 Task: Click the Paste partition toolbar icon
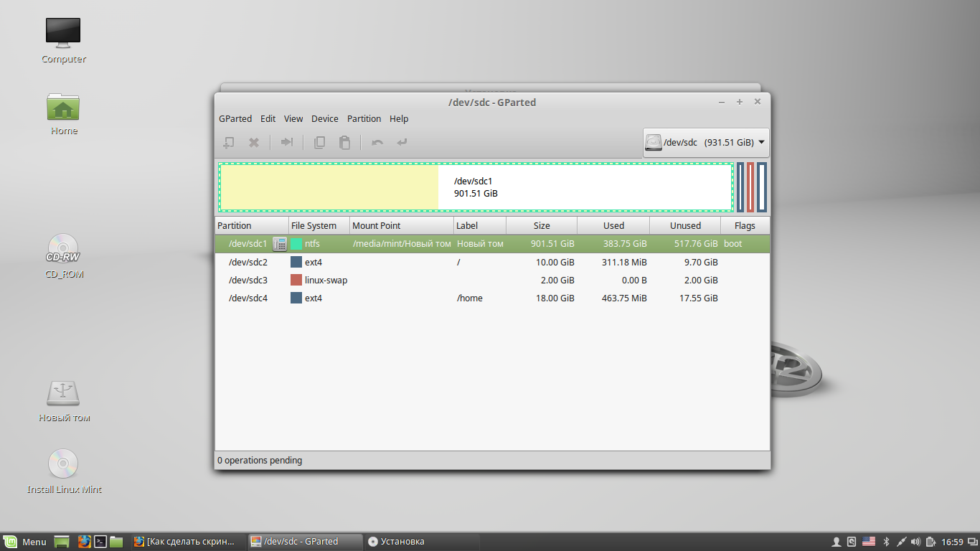[x=344, y=143]
